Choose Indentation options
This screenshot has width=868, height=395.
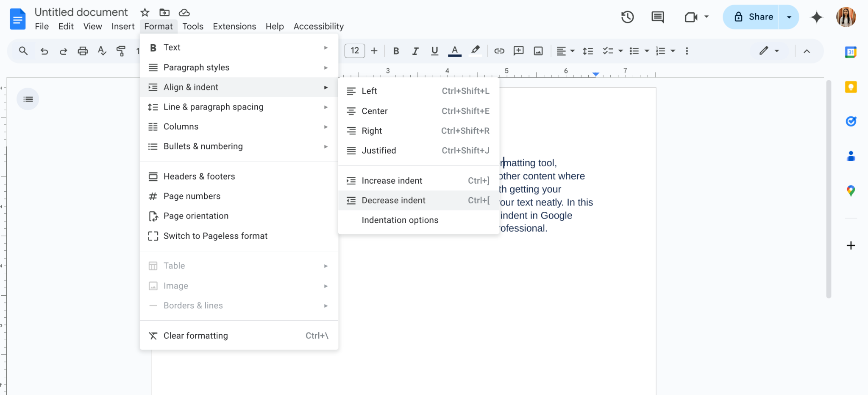point(399,220)
